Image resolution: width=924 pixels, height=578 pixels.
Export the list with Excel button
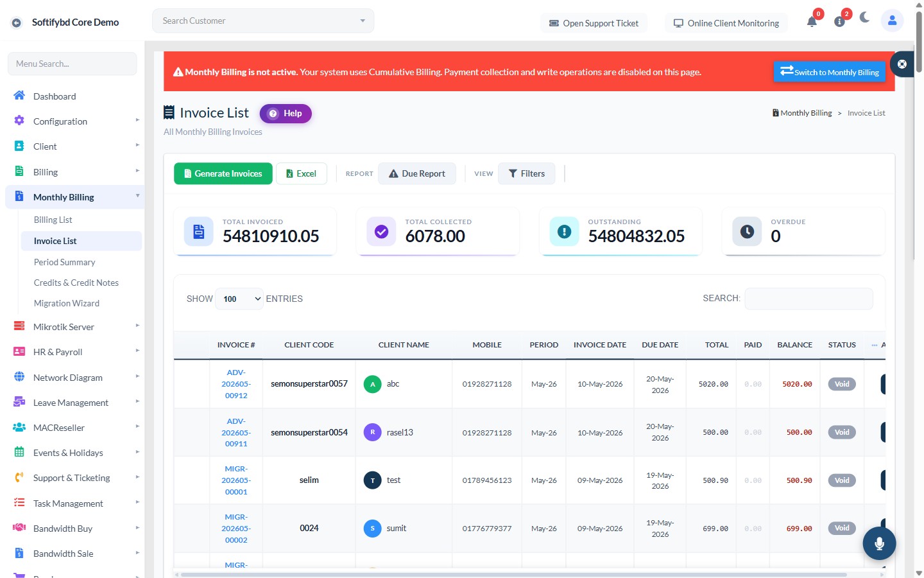[302, 173]
